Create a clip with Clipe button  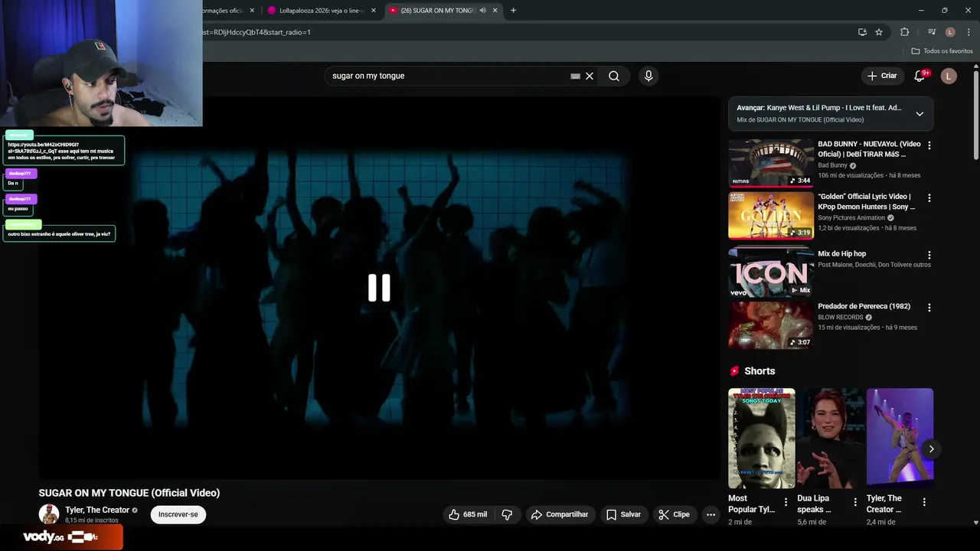click(675, 514)
